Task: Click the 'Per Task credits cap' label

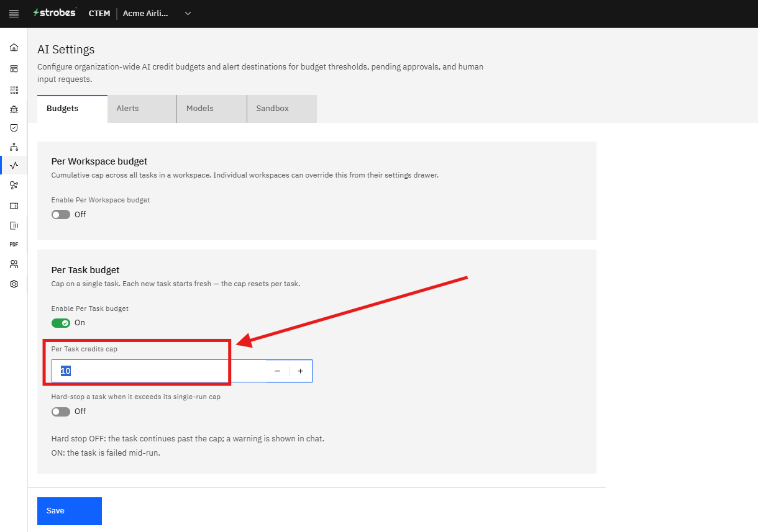Action: click(x=84, y=349)
